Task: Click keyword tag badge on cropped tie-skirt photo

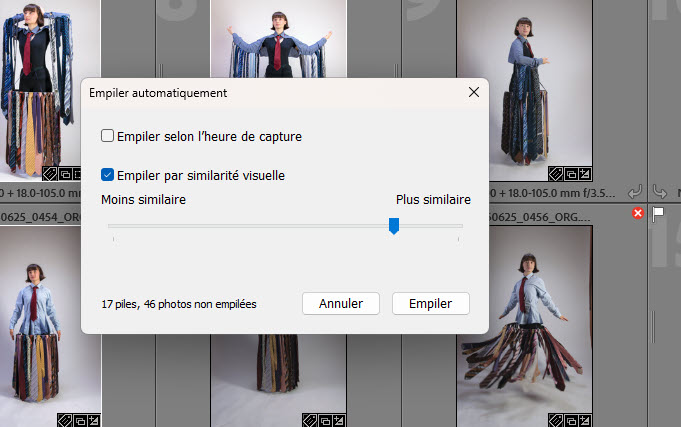Action: (310, 420)
